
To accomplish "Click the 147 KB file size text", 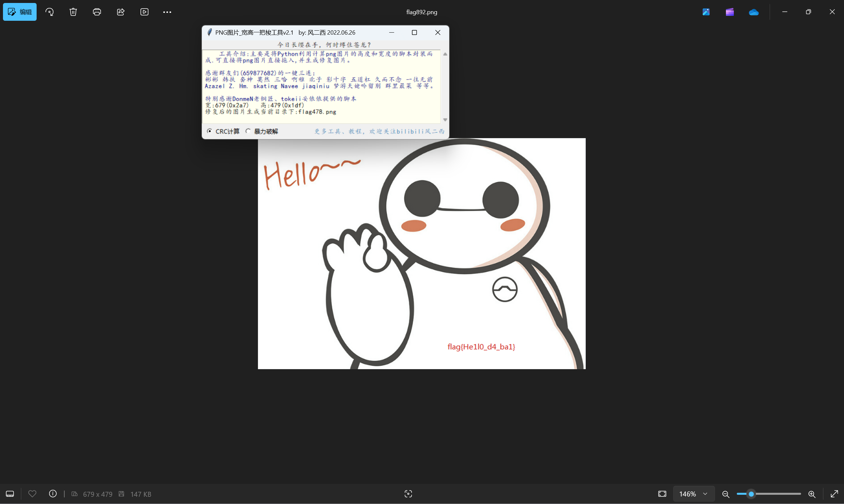I will pos(141,494).
